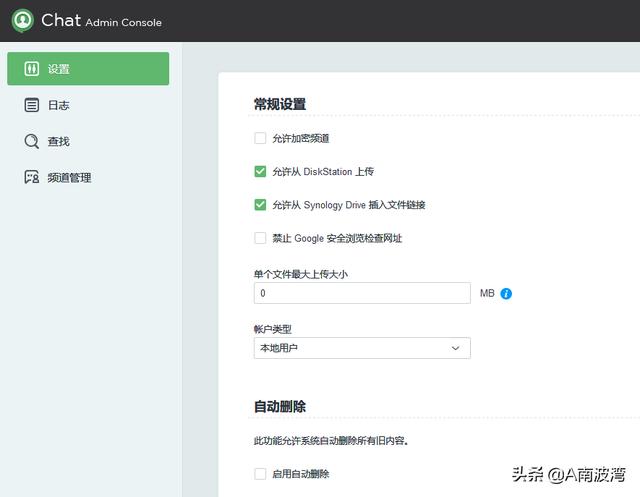Click the MB unit label
The image size is (640, 497).
(487, 293)
